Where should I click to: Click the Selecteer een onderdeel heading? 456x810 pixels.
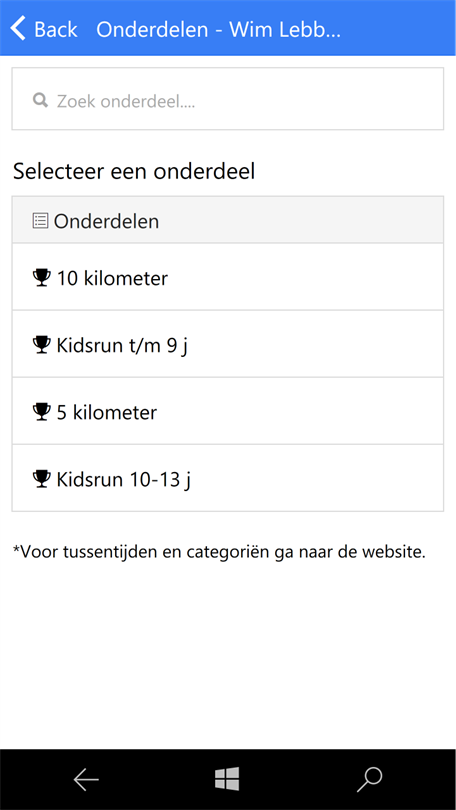[x=134, y=172]
